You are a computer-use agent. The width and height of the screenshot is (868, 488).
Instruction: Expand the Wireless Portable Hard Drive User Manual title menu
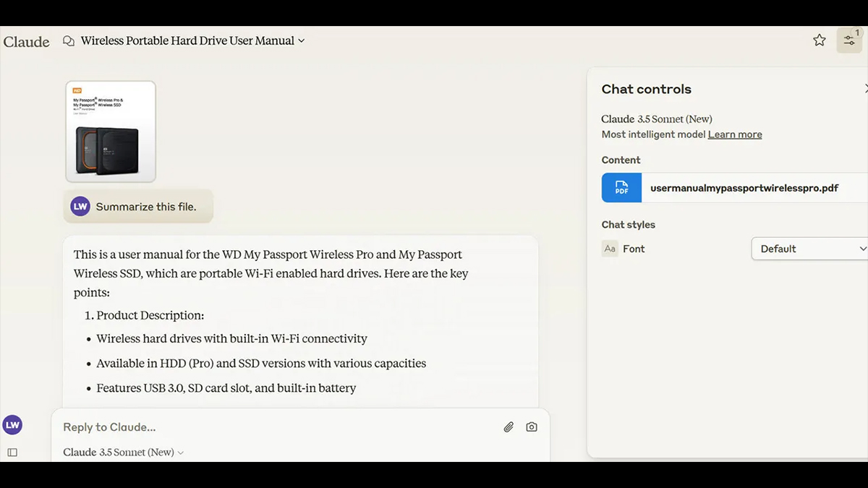click(193, 40)
